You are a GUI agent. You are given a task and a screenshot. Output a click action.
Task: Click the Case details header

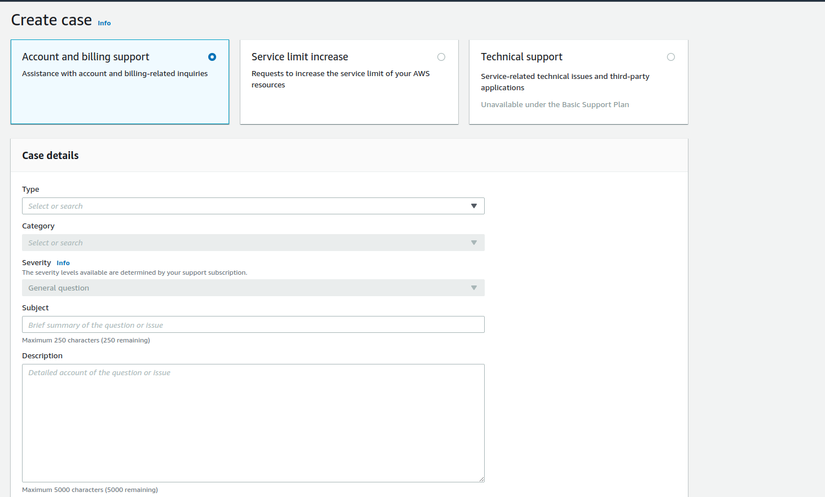point(51,155)
